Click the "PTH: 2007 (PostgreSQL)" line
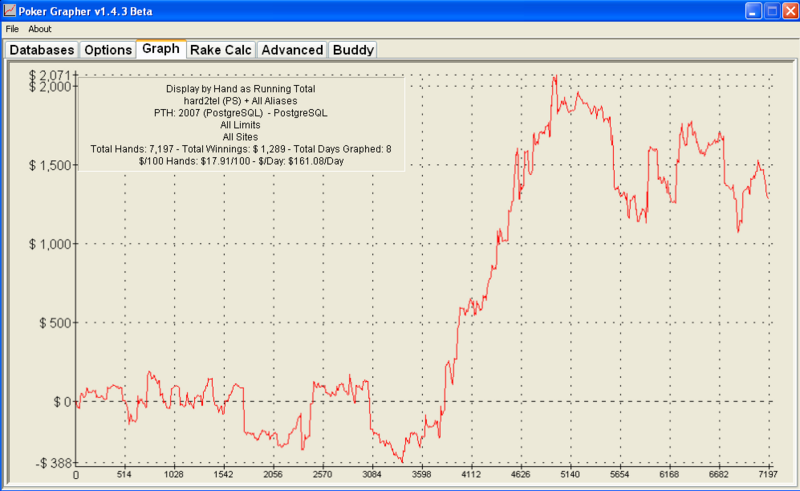Viewport: 800px width, 491px height. [x=240, y=113]
